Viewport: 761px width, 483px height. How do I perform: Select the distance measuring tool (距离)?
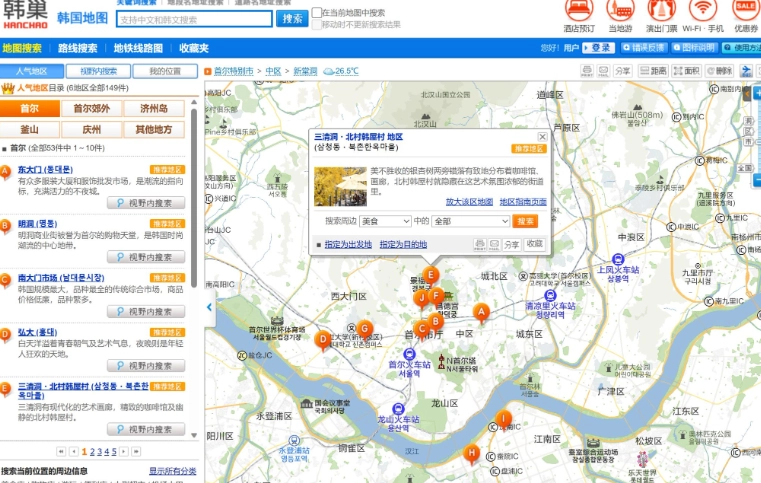pyautogui.click(x=653, y=71)
